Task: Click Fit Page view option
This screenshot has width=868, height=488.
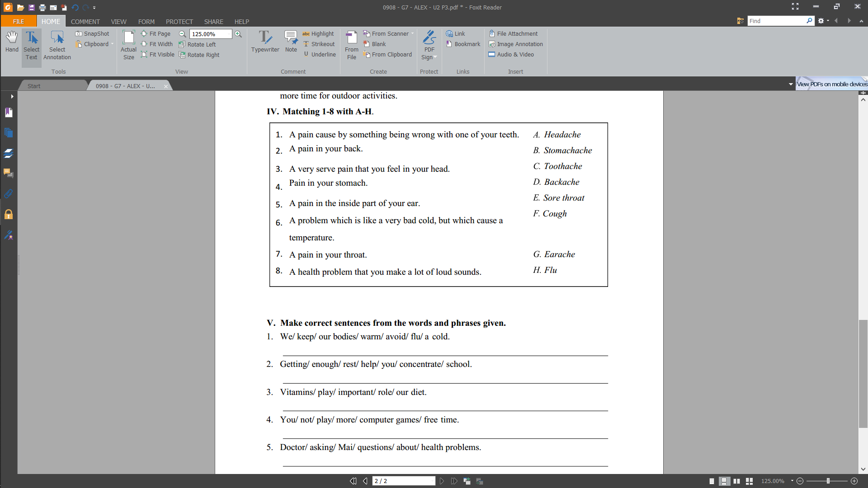Action: [x=156, y=33]
